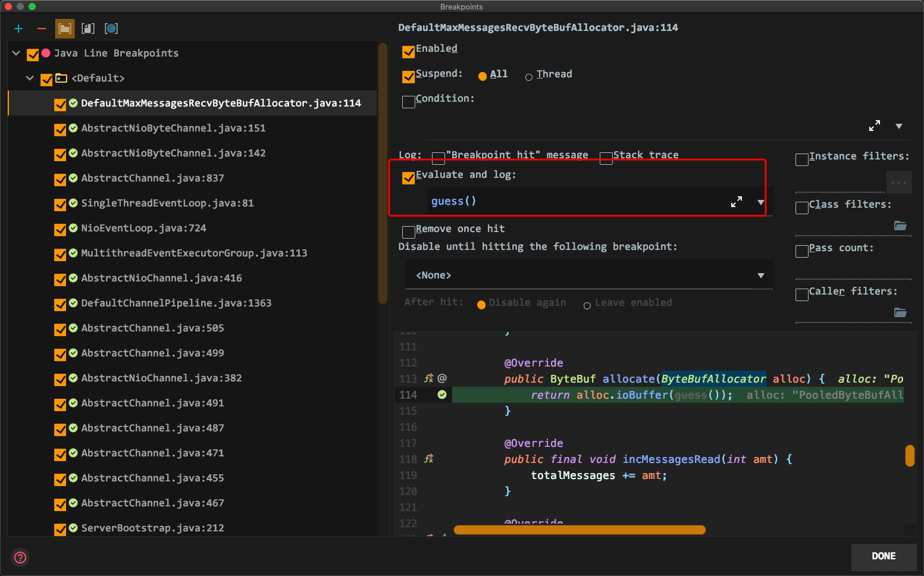Open Condition history dropdown arrow
This screenshot has width=924, height=576.
point(899,126)
